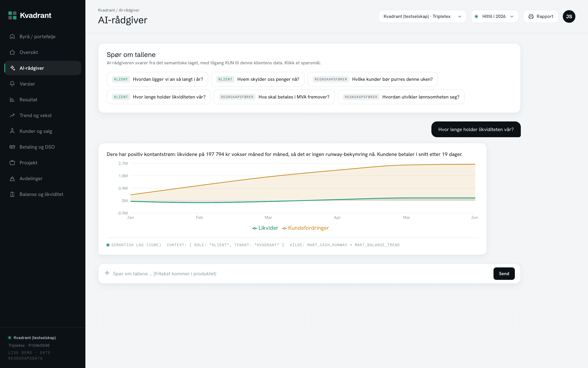Click the Kvadrant (testselskap) footer label
The image size is (588, 368).
tap(35, 338)
